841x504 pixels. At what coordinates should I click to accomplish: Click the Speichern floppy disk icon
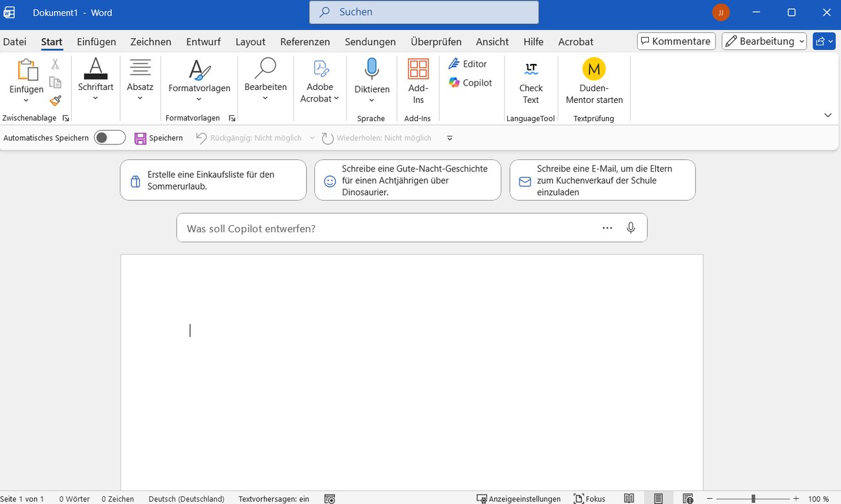coord(140,138)
